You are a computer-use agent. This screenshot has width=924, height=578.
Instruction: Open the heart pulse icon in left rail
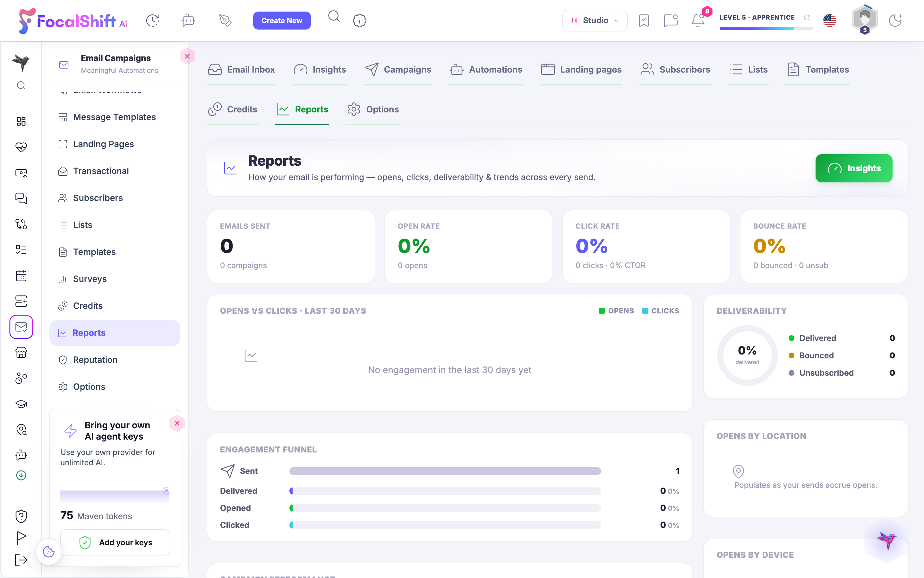pos(21,147)
